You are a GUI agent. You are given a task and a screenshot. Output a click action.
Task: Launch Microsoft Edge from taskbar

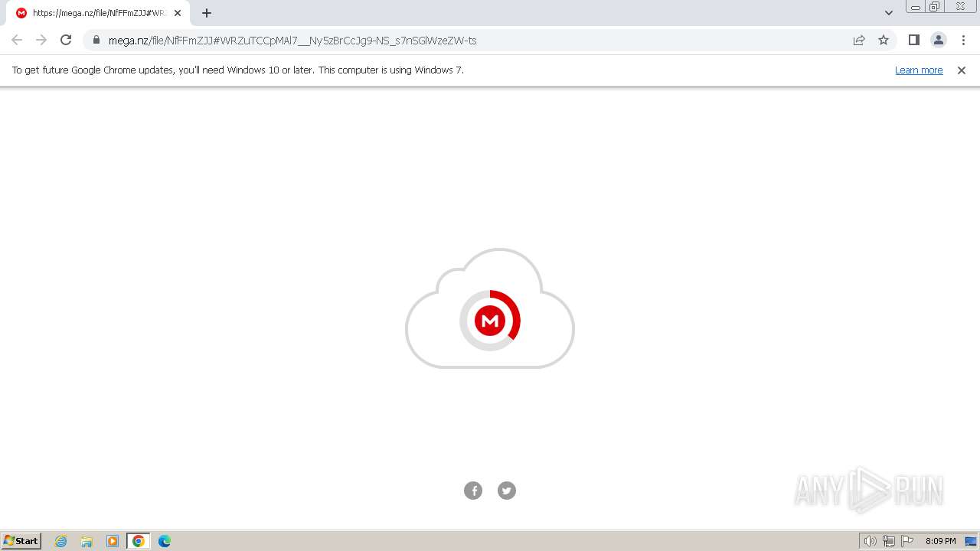click(165, 541)
